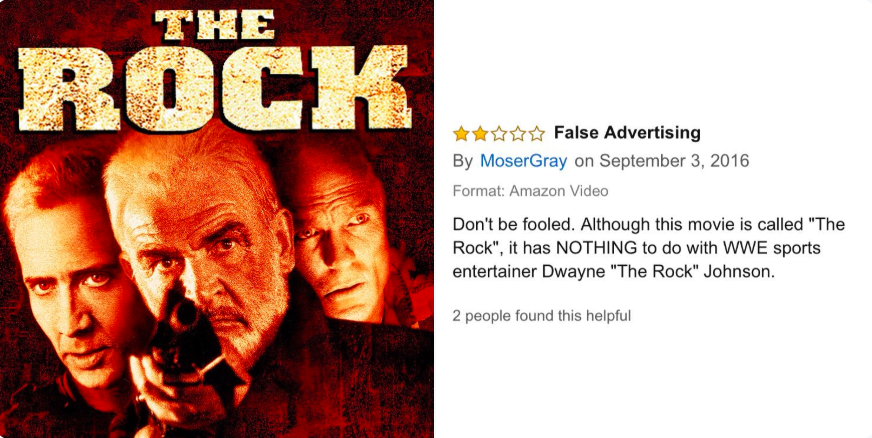Screen dimensions: 872x438
Task: Open the MoserGray reviewer profile link
Action: (x=523, y=161)
